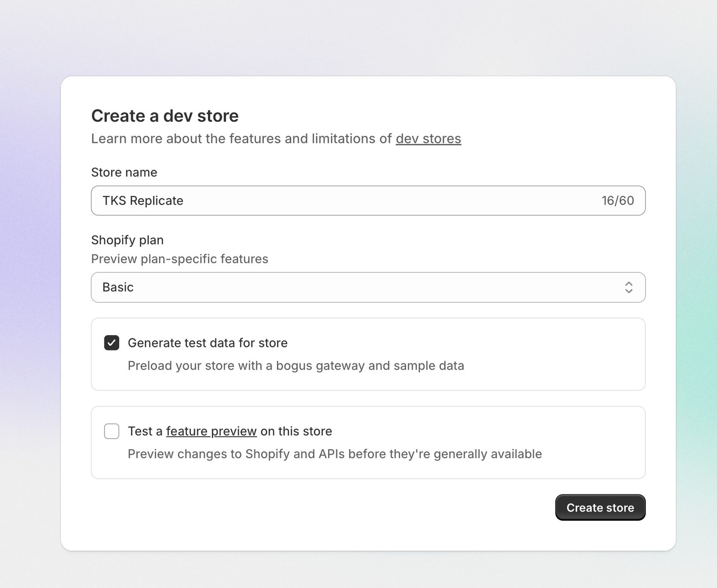The height and width of the screenshot is (588, 717).
Task: Click the Store name input field
Action: [368, 200]
